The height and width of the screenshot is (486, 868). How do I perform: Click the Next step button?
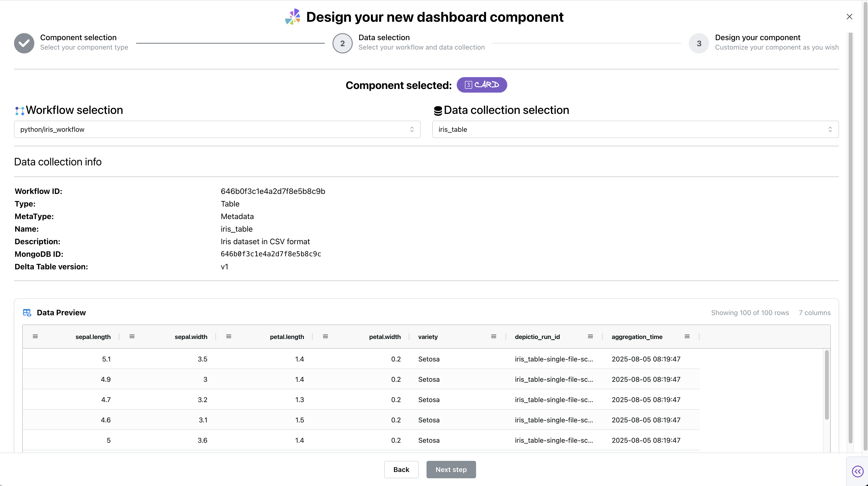coord(451,470)
